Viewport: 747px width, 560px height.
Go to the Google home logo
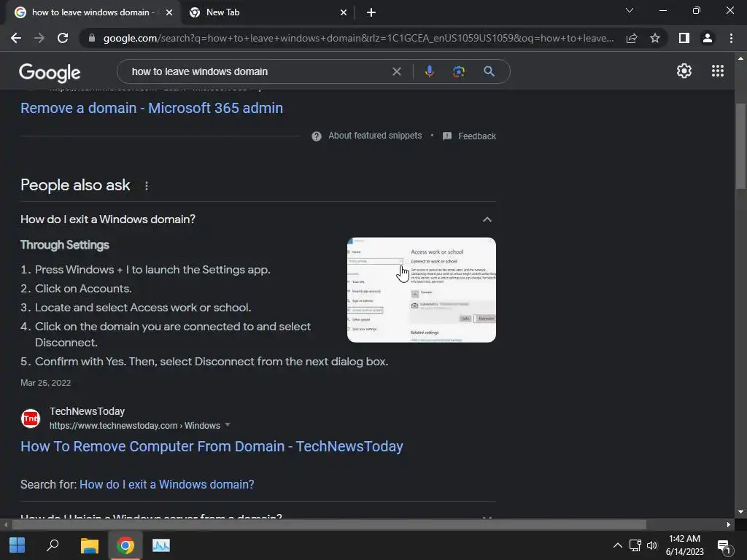pos(50,72)
